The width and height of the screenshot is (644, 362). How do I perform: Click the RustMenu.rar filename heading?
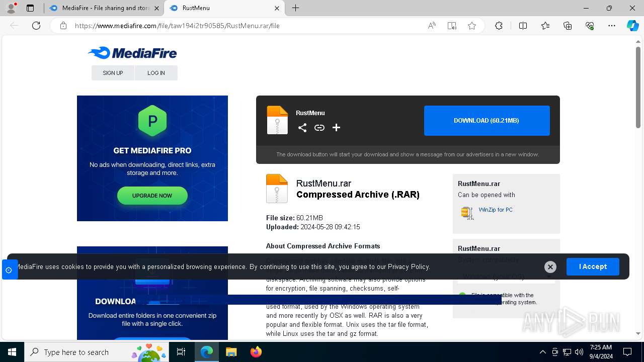324,184
